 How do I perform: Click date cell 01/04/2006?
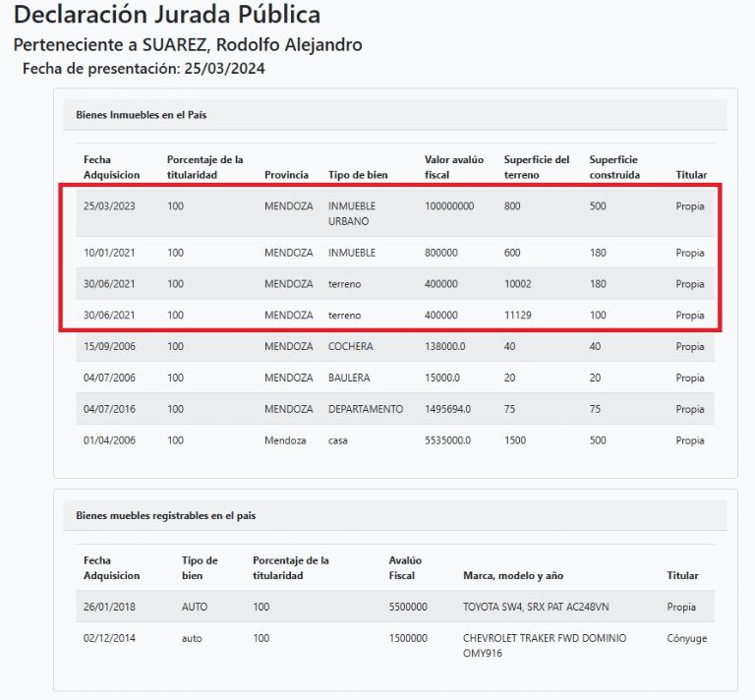click(x=109, y=440)
